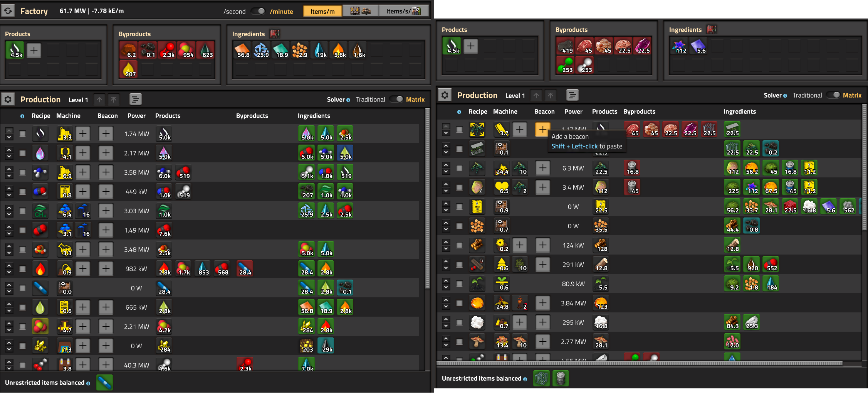
Task: Click the 40.3 MW row machine labeled 3.8
Action: [65, 364]
